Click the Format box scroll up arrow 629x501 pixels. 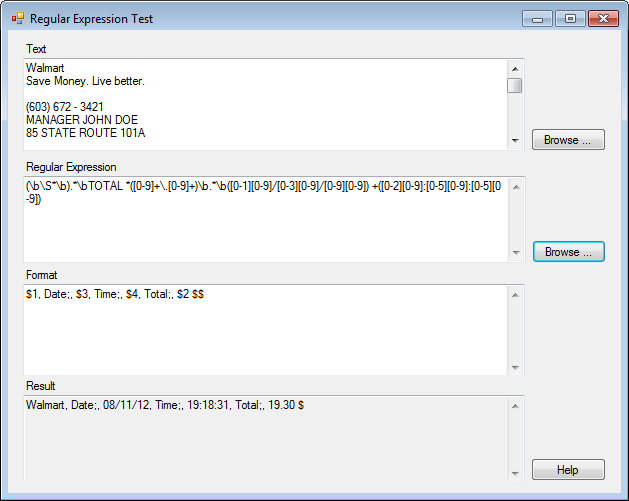pyautogui.click(x=515, y=294)
